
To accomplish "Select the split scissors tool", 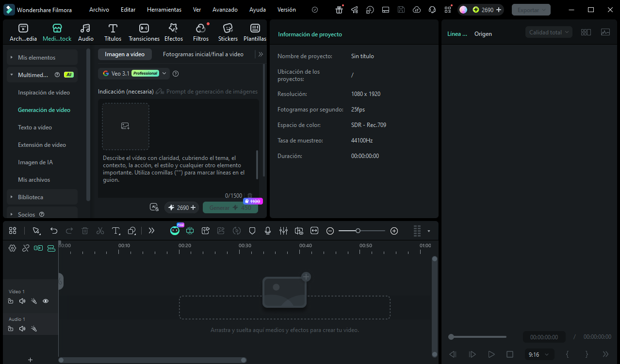I will click(x=100, y=231).
